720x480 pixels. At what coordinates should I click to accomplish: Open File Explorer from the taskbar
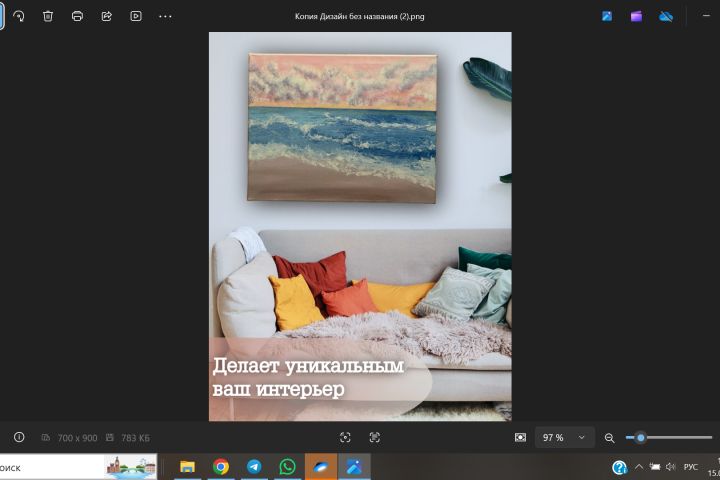187,467
